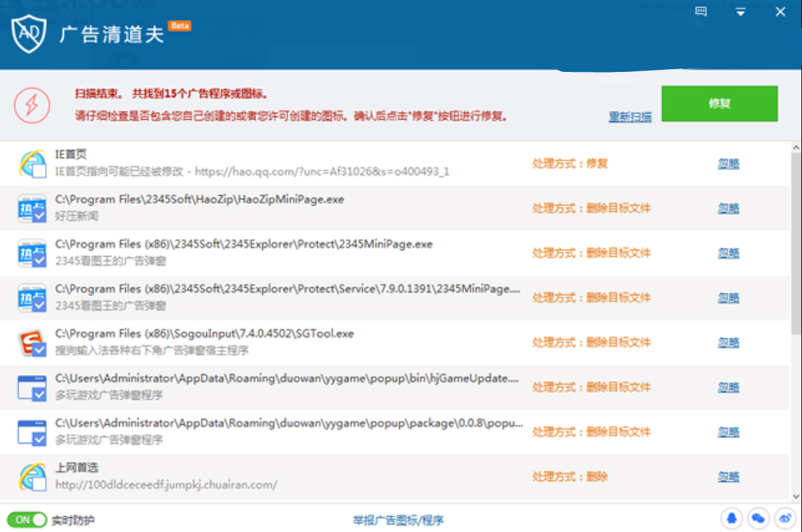802x532 pixels.
Task: Click 处理方式：删除 on 上网首选 row
Action: point(569,477)
